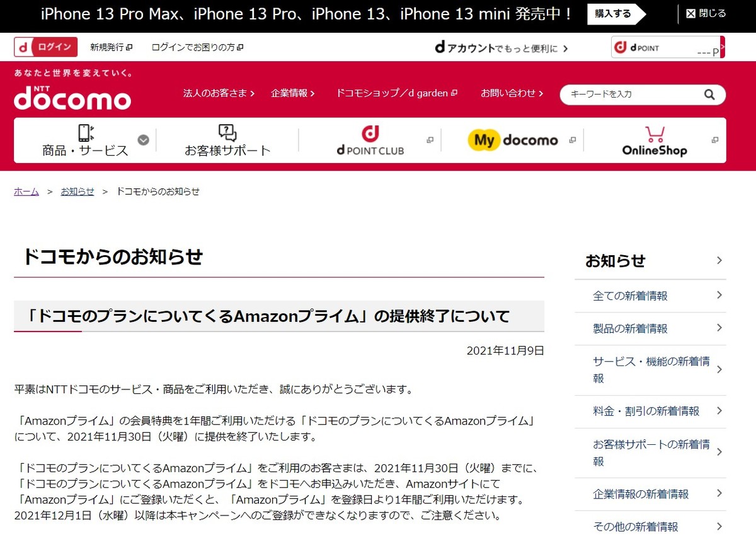Open the 法人のお客さま menu item

coord(219,93)
